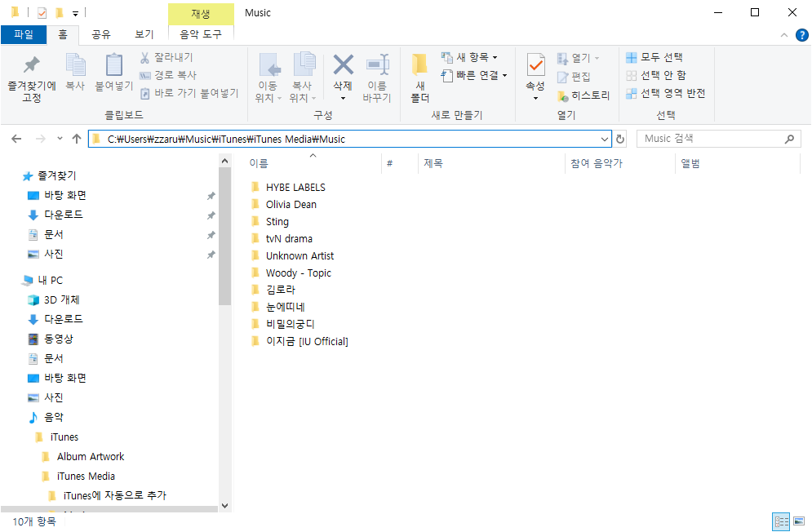The width and height of the screenshot is (812, 532).
Task: Open 이동 위치 move-to control
Action: click(268, 78)
